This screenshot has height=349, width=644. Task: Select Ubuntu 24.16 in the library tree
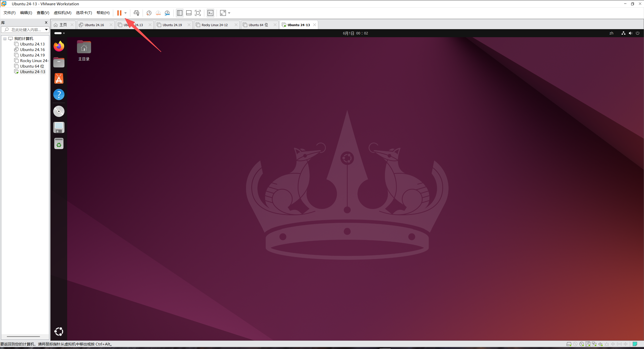point(32,50)
